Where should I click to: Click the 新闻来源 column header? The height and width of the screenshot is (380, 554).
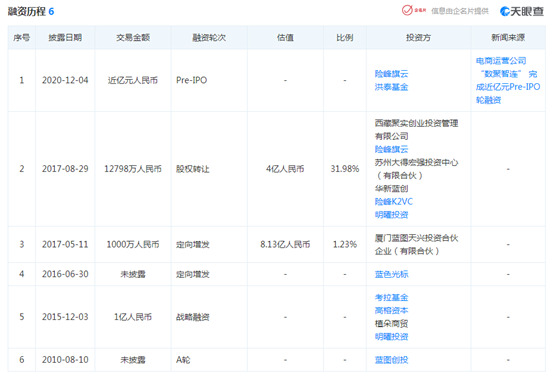coord(508,37)
